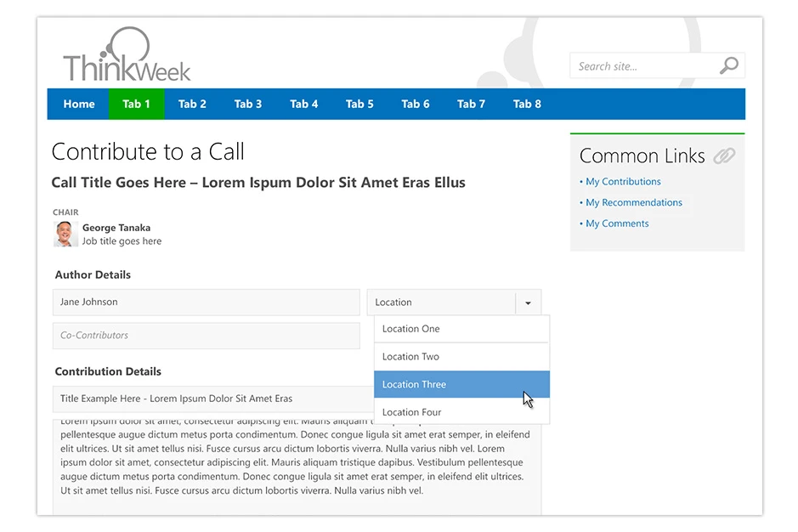Click George Tanaka's profile photo

[65, 235]
